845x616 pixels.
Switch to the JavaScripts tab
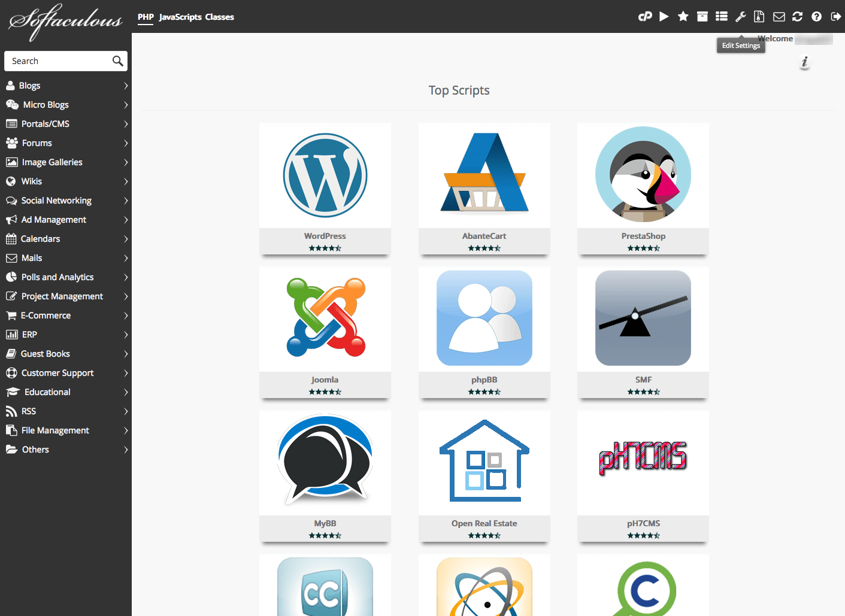pyautogui.click(x=180, y=17)
